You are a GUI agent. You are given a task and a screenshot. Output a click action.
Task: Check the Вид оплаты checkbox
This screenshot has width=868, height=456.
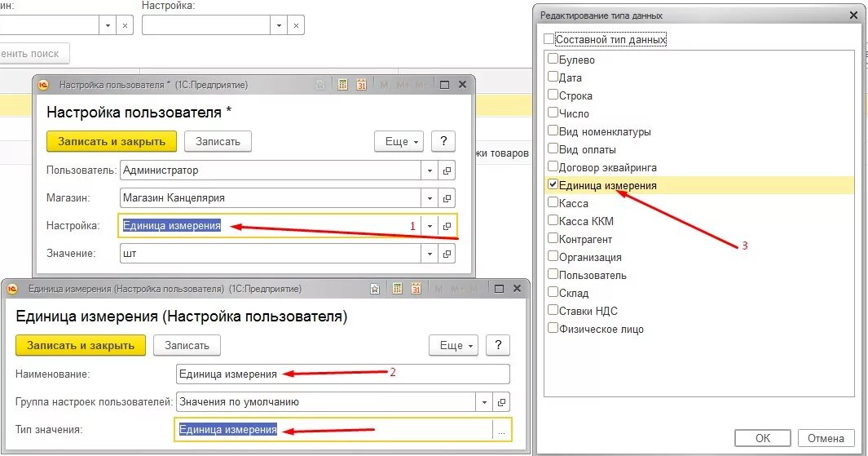[553, 148]
